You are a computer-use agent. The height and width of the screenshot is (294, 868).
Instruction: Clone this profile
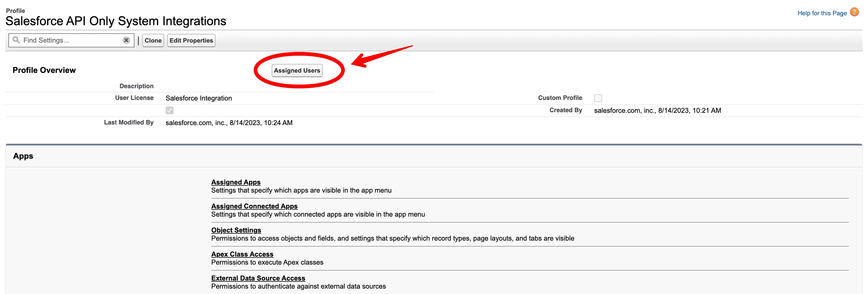point(153,40)
